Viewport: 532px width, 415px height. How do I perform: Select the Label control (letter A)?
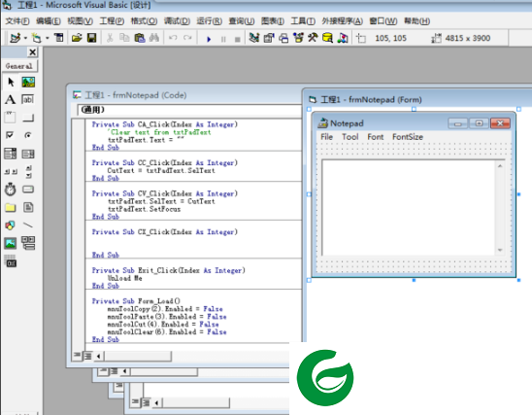pyautogui.click(x=10, y=99)
